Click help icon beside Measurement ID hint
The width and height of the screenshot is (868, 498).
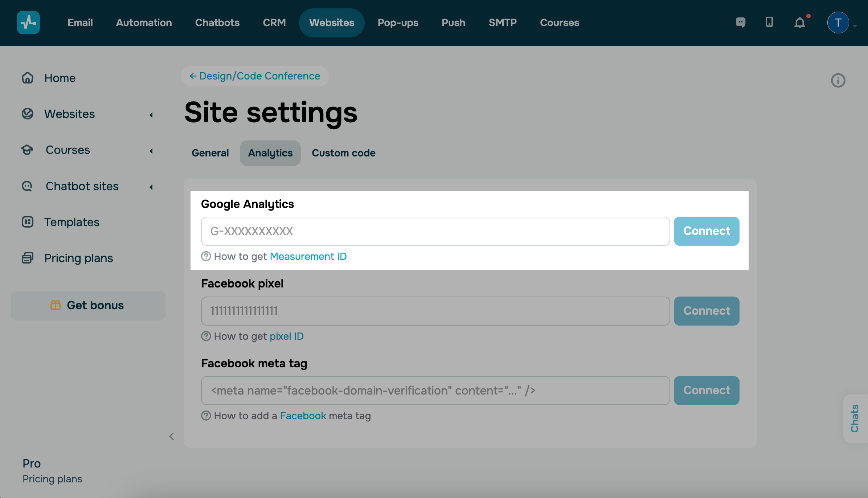(x=206, y=256)
